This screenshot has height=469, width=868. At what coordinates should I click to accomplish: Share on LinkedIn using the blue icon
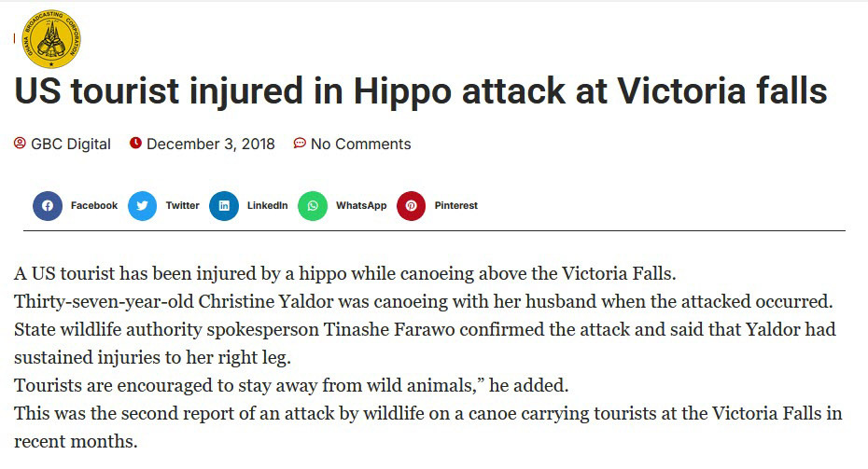click(224, 206)
